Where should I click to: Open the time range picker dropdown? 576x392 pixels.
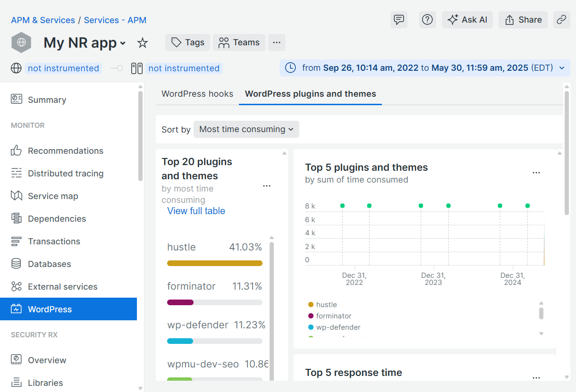click(x=425, y=68)
